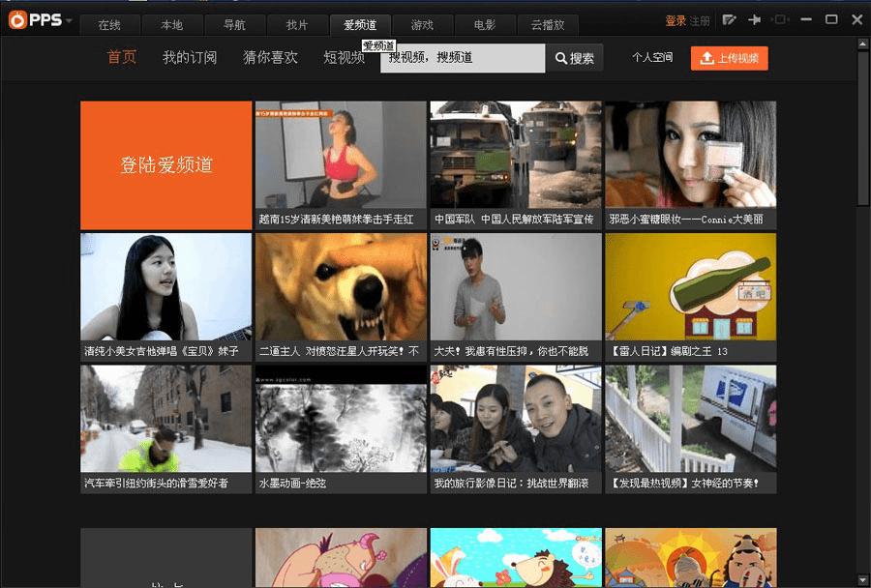Screen dimensions: 871x588
Task: Switch to the 在线 tab
Action: (x=109, y=25)
